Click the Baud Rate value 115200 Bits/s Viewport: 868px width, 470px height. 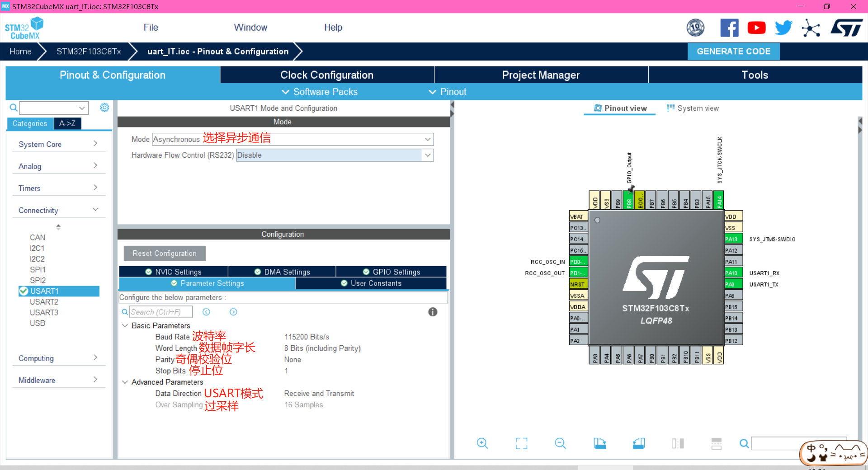(307, 337)
